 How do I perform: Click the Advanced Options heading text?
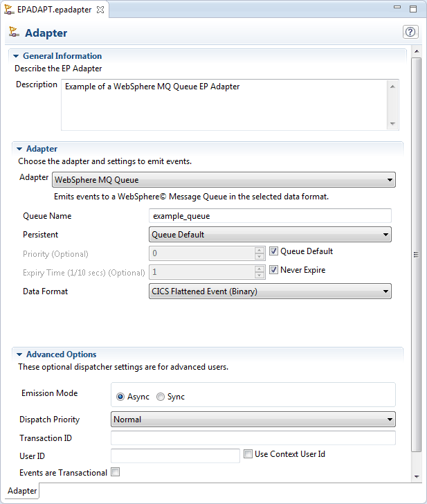coord(62,354)
